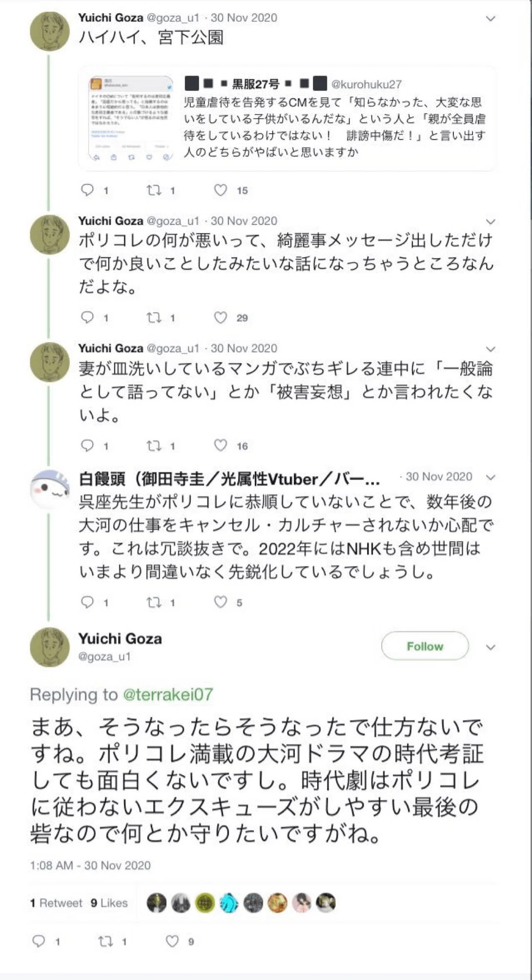The height and width of the screenshot is (980, 532).
Task: Open options chevron on 白饅頭 tweet
Action: coord(491,477)
